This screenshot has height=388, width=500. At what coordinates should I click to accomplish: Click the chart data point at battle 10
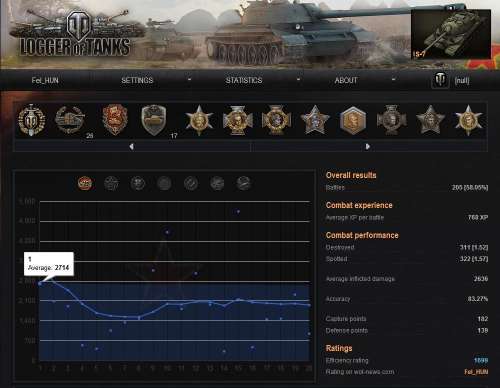click(x=167, y=232)
